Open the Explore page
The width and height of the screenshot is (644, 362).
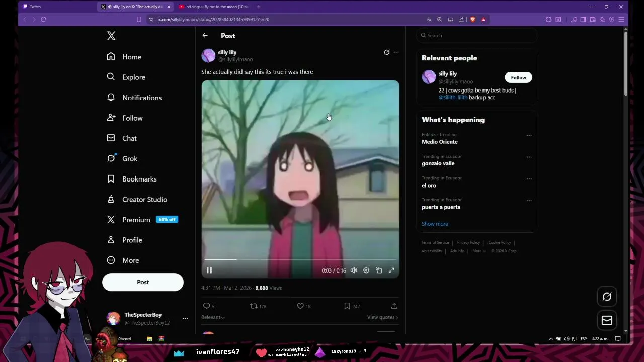coord(126,77)
